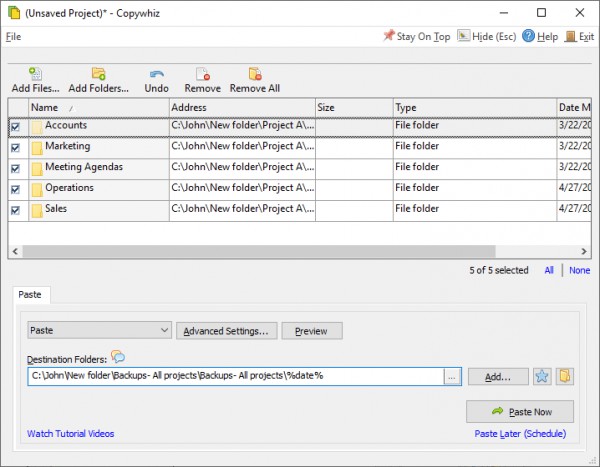Click the Address column header

[x=242, y=108]
